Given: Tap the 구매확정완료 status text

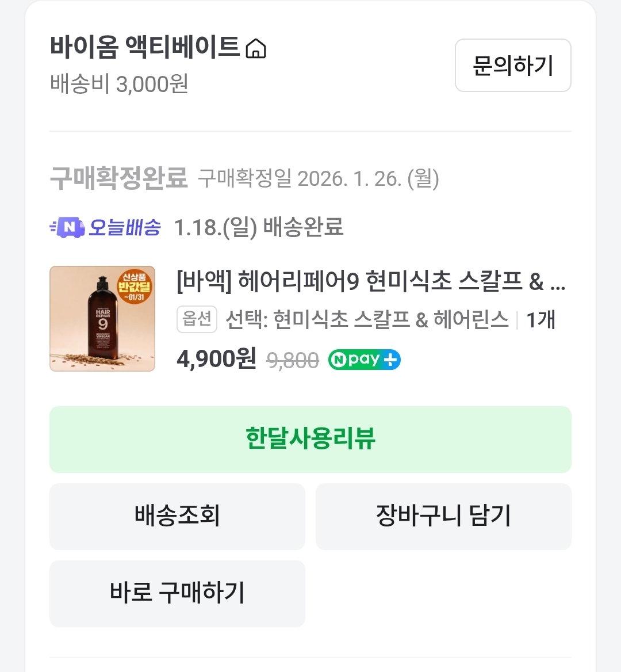Looking at the screenshot, I should [x=119, y=178].
